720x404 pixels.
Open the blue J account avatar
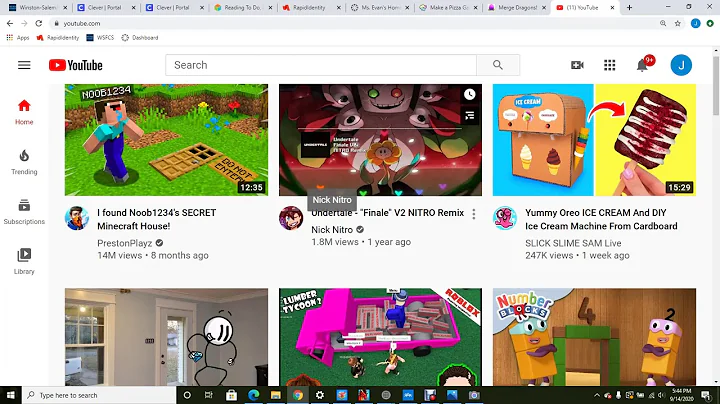(x=681, y=65)
